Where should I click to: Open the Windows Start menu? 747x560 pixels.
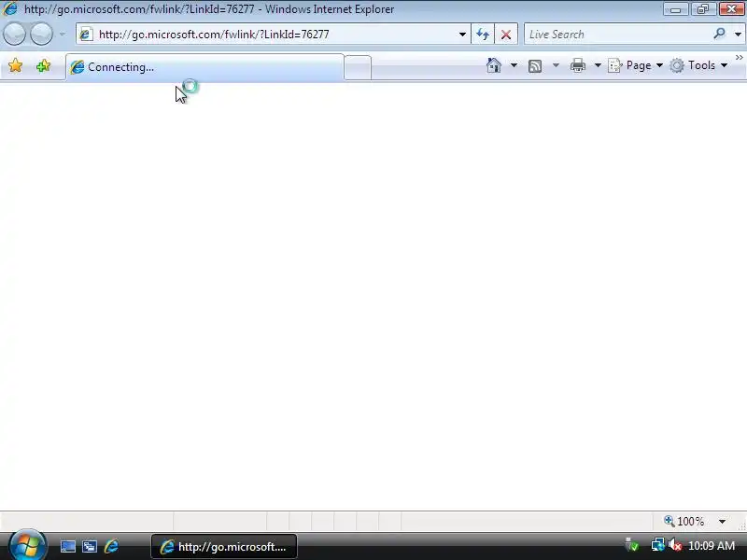click(x=28, y=546)
